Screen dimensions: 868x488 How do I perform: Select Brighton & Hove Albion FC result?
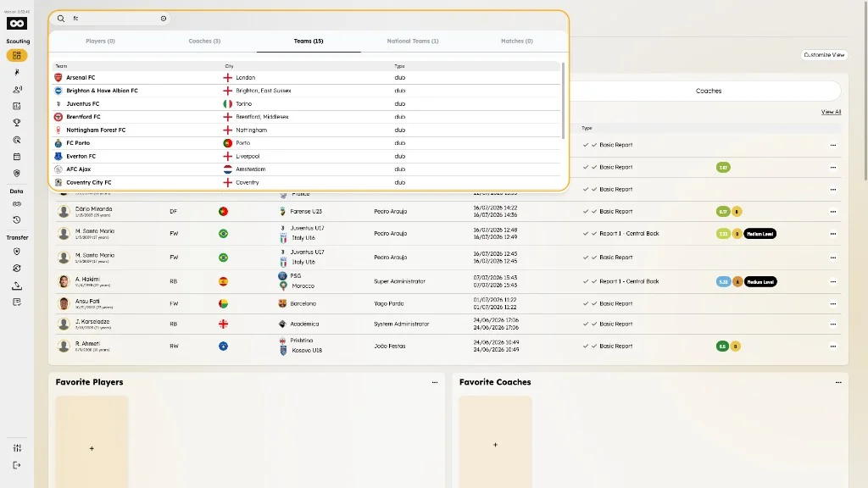(307, 91)
